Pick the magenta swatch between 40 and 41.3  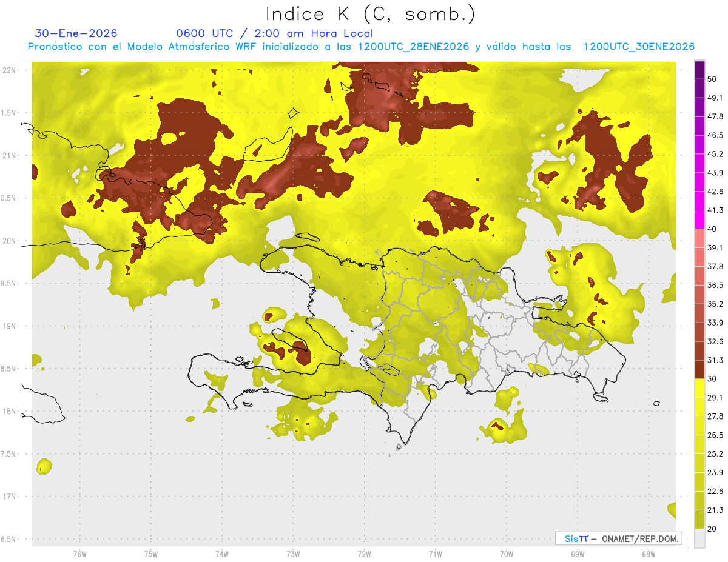[x=699, y=219]
